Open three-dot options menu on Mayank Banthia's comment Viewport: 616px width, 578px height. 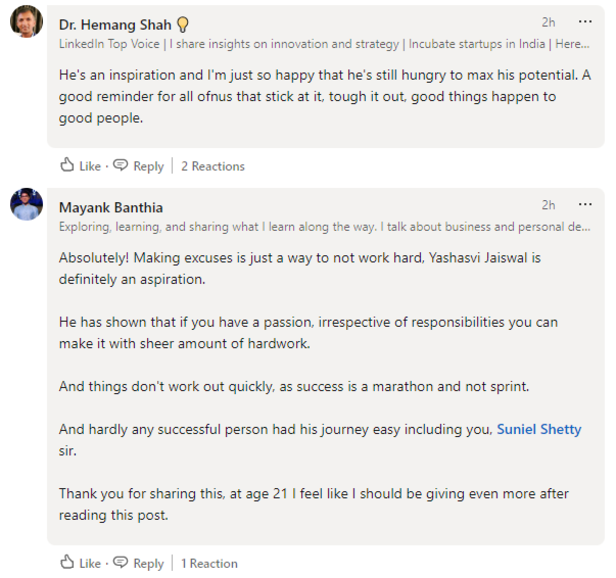pos(585,205)
